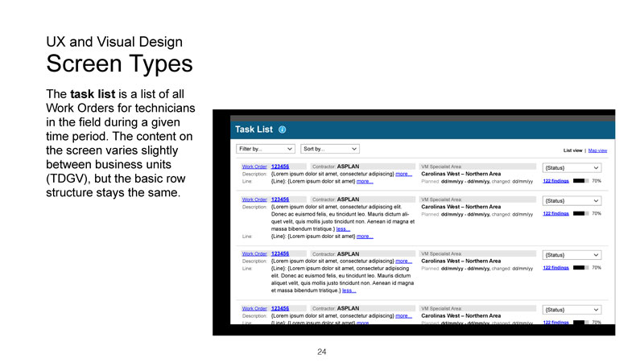This screenshot has height=362, width=644.
Task: Expand the second row Line text with more link
Action: coord(365,237)
